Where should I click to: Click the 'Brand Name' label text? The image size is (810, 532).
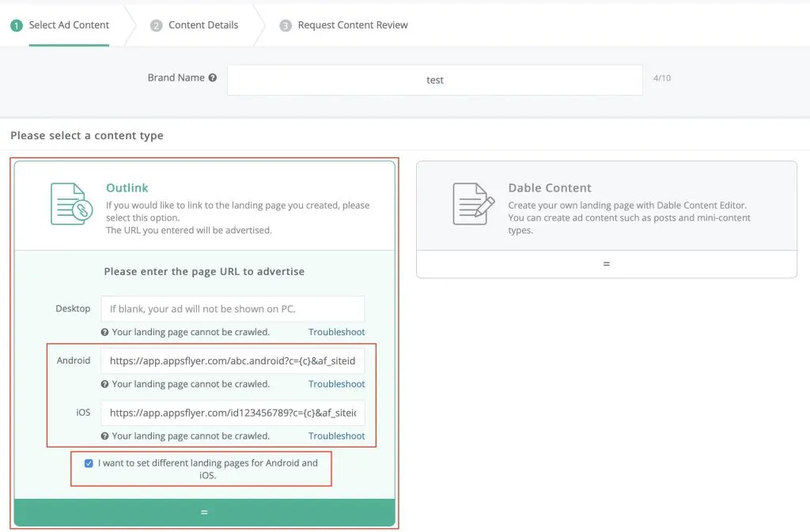176,78
